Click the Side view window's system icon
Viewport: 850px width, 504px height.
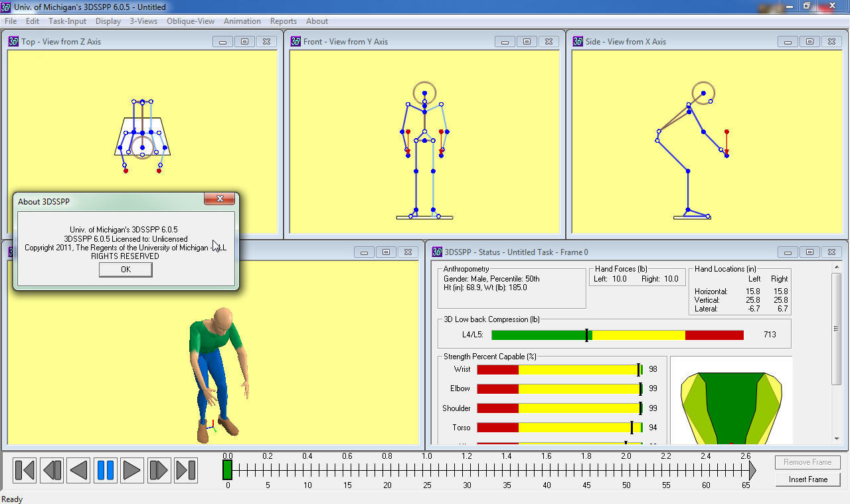[578, 41]
